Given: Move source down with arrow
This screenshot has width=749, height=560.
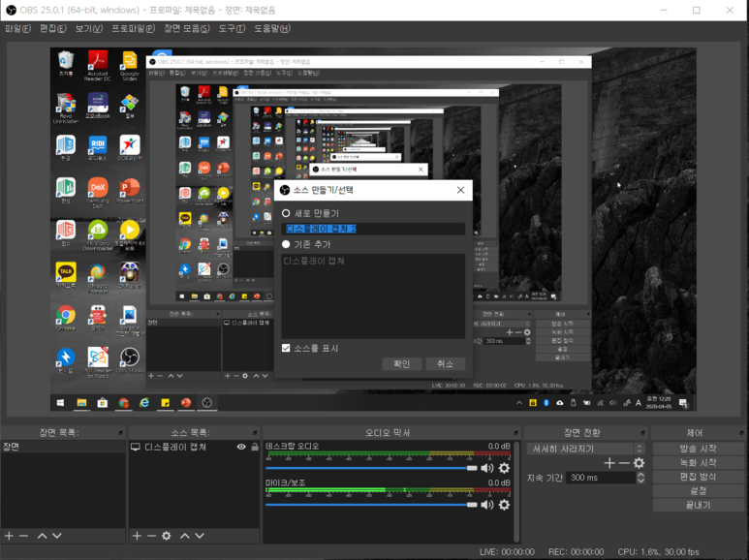Looking at the screenshot, I should click(200, 536).
